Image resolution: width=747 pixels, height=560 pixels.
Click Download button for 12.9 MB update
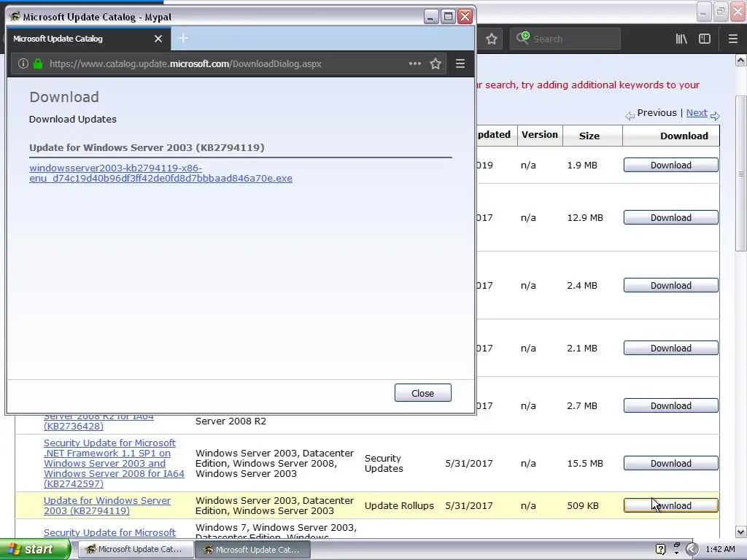(671, 217)
